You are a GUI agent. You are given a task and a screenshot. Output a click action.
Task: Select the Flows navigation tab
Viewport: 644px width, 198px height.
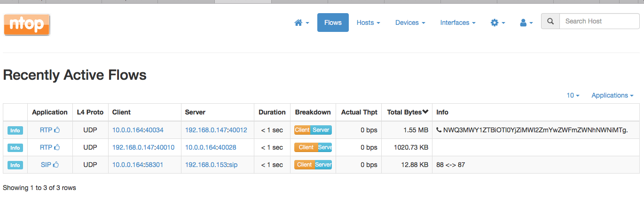333,23
